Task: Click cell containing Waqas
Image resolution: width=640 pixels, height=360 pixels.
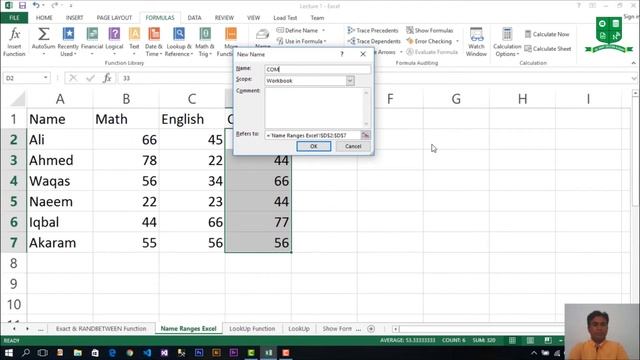Action: pyautogui.click(x=60, y=181)
